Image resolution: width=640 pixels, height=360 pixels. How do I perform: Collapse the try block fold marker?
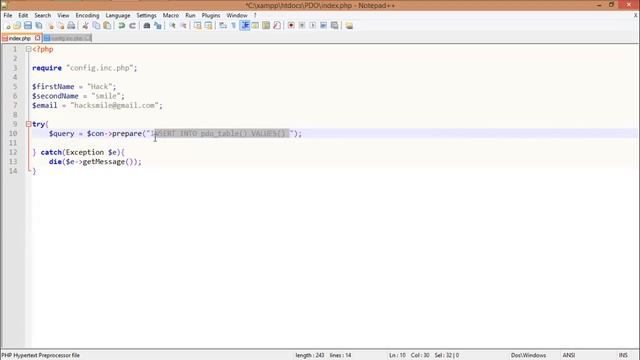(29, 124)
